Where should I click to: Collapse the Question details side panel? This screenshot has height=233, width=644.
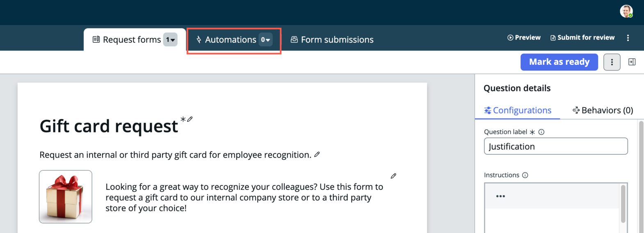(632, 62)
